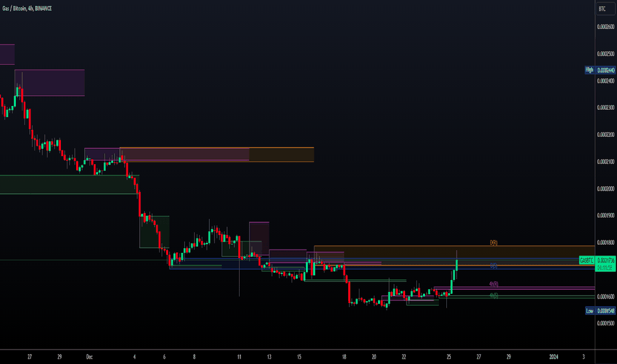The height and width of the screenshot is (364, 617).
Task: Click the 27 date beside the 29 before Dec
Action: coord(30,357)
